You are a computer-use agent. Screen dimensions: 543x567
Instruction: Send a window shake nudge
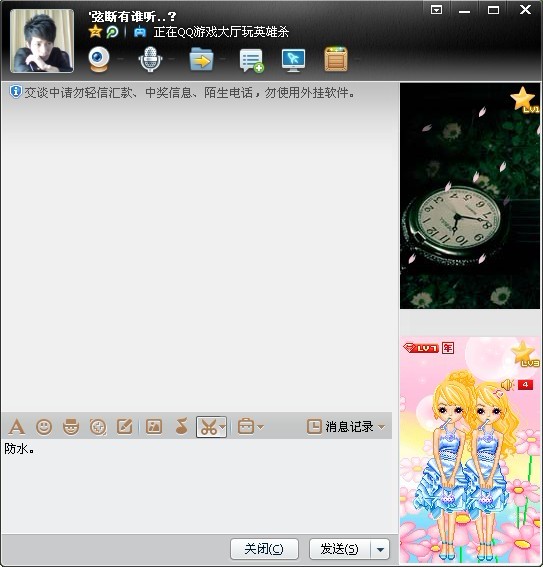point(98,427)
